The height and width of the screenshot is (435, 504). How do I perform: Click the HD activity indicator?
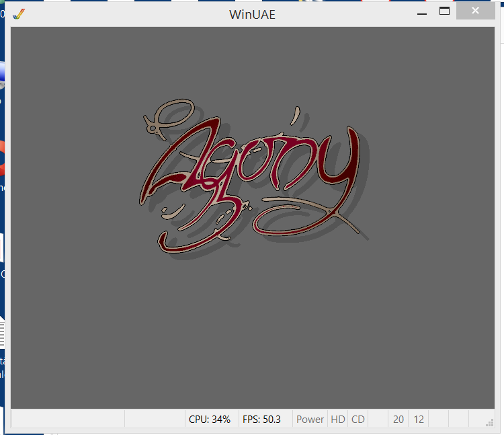(x=337, y=419)
